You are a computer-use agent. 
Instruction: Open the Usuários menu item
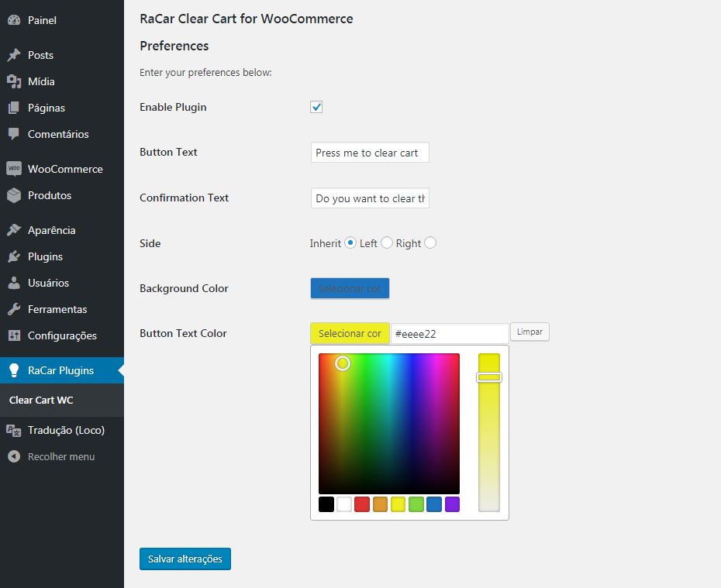click(x=62, y=283)
